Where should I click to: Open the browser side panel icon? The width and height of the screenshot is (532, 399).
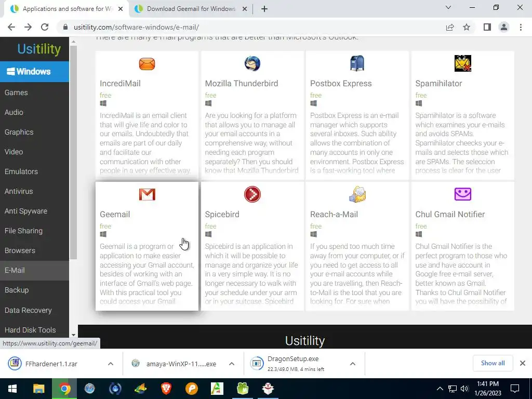[487, 27]
